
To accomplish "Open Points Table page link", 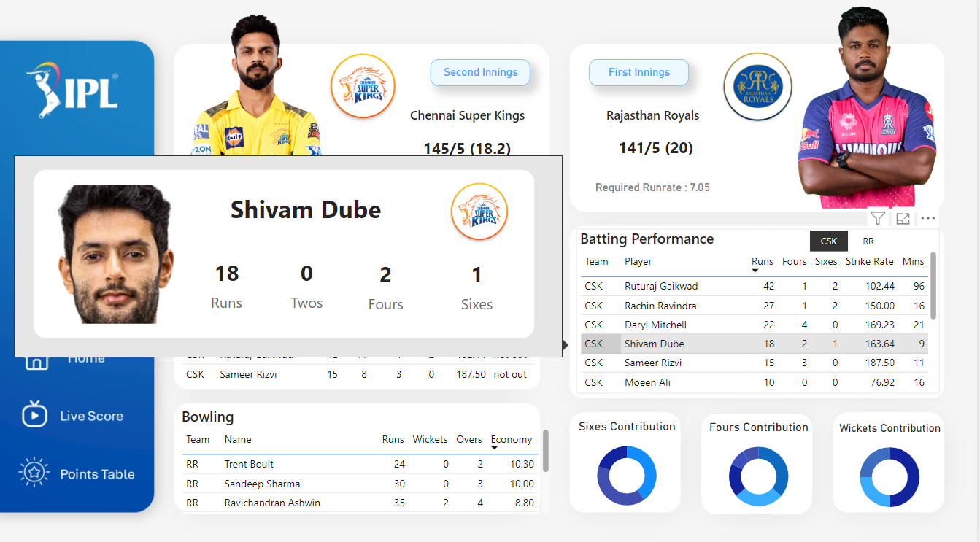I will pyautogui.click(x=97, y=474).
